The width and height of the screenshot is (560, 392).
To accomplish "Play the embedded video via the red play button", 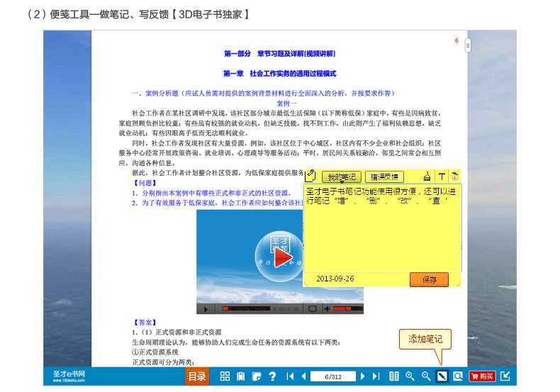I will click(282, 260).
